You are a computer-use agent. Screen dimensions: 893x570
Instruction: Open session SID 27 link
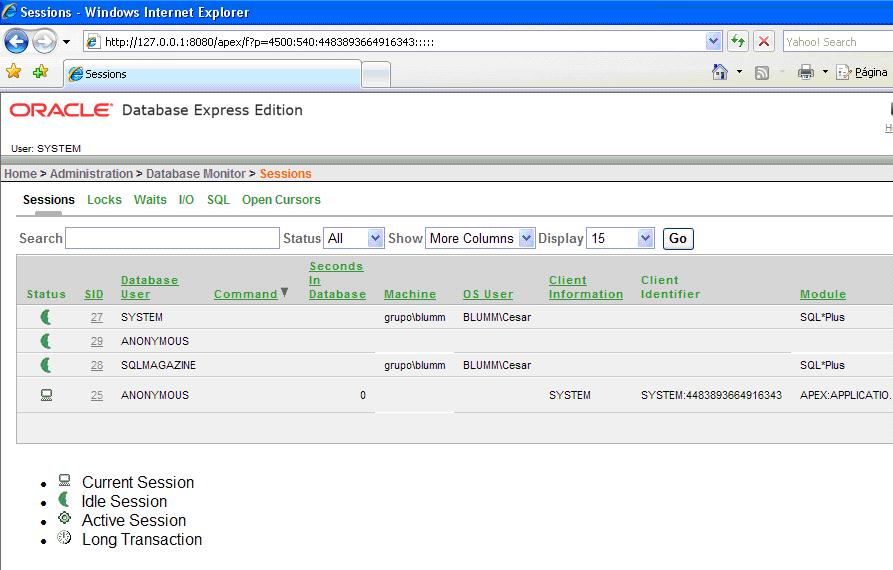[97, 317]
